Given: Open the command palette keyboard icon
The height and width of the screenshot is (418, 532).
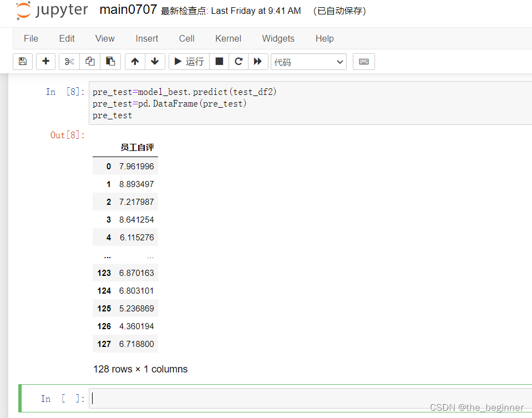Looking at the screenshot, I should (364, 61).
